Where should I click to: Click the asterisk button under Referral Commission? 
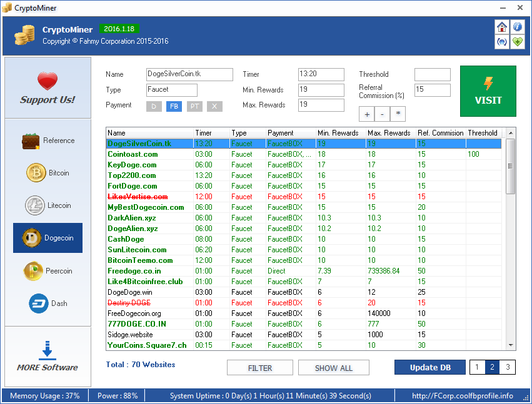[398, 114]
